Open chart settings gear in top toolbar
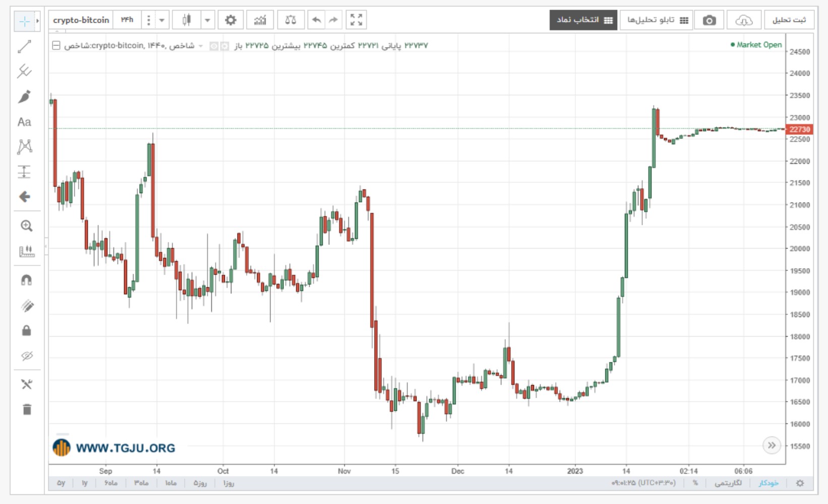 coord(230,20)
